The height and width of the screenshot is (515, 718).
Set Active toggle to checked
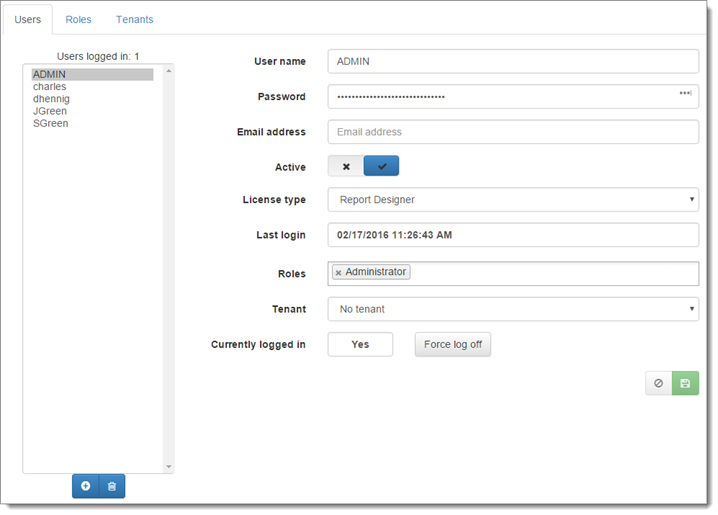coord(381,166)
